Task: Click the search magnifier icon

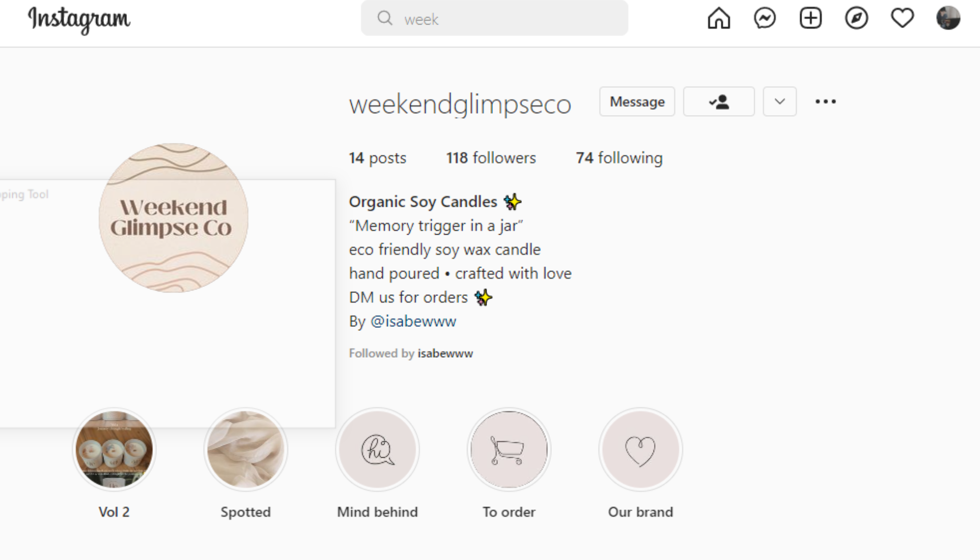Action: coord(385,19)
